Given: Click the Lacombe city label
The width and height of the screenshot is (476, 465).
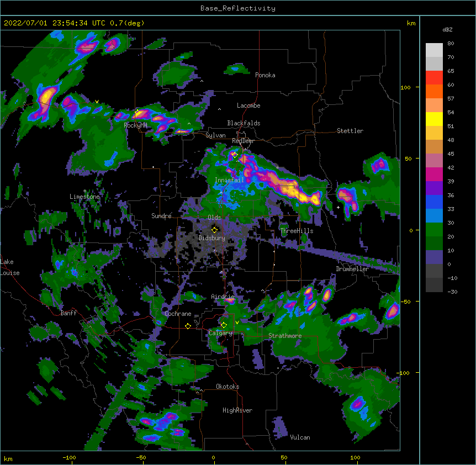Looking at the screenshot, I should 248,105.
